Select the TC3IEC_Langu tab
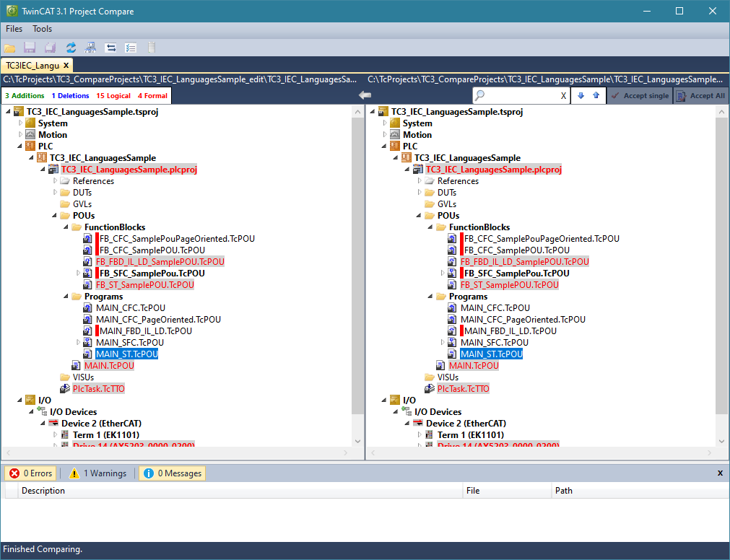 coord(32,65)
